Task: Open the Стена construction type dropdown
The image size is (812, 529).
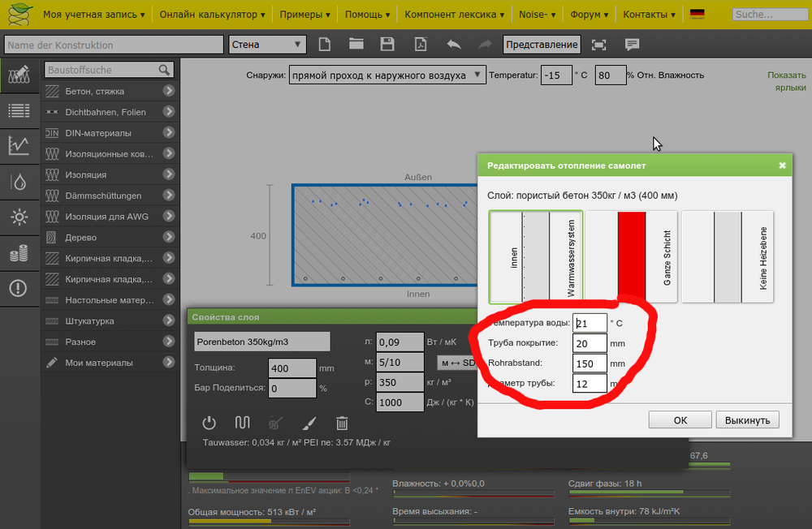Action: click(267, 45)
